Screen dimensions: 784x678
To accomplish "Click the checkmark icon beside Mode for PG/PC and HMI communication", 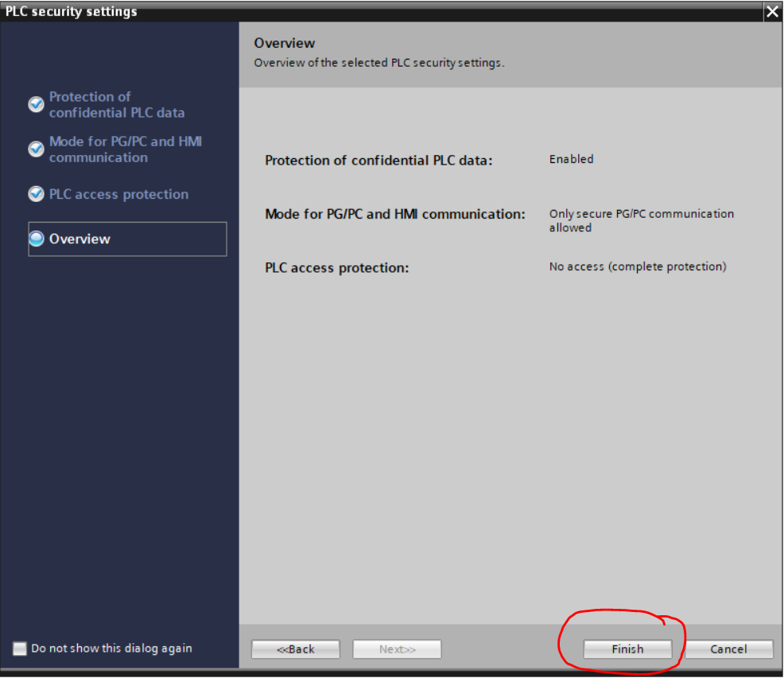I will 36,149.
